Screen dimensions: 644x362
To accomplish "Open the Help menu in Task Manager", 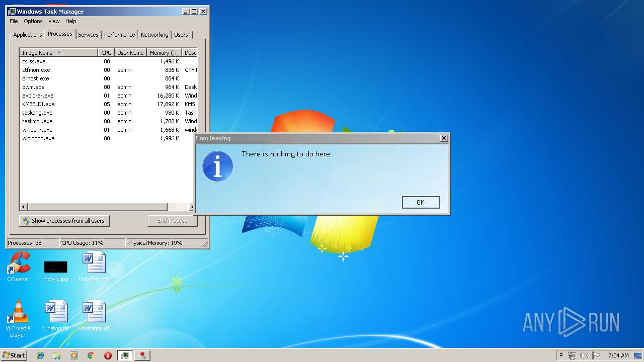I will (71, 21).
